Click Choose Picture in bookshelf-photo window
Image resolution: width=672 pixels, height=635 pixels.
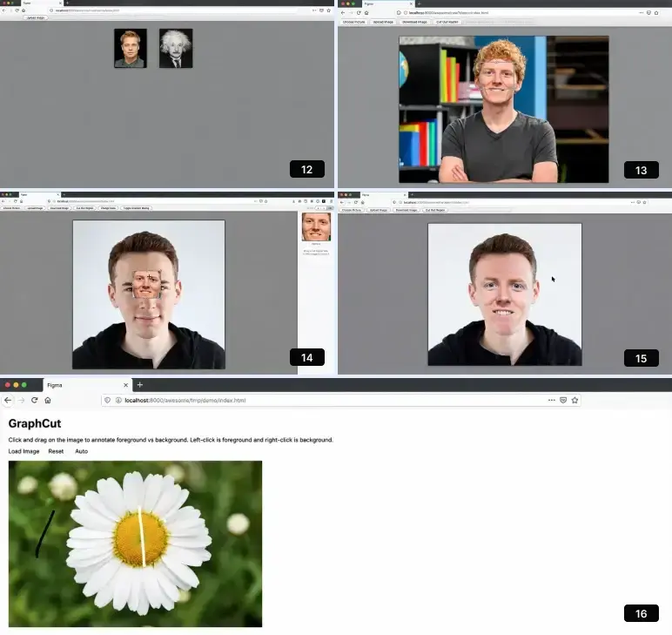353,22
